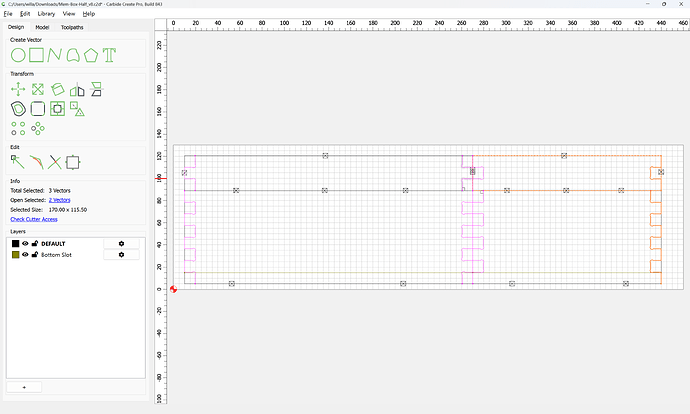The width and height of the screenshot is (690, 414).
Task: Add a new layer with plus button
Action: [24, 387]
